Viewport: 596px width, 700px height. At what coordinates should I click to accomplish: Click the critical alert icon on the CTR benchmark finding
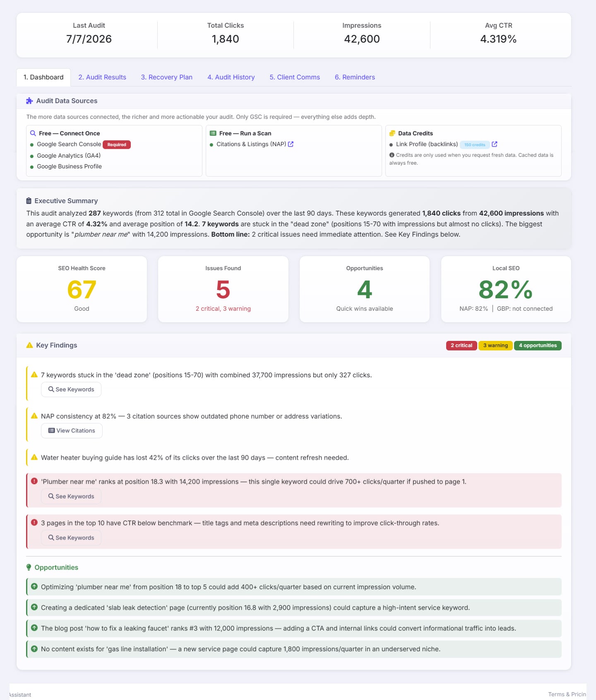(34, 523)
